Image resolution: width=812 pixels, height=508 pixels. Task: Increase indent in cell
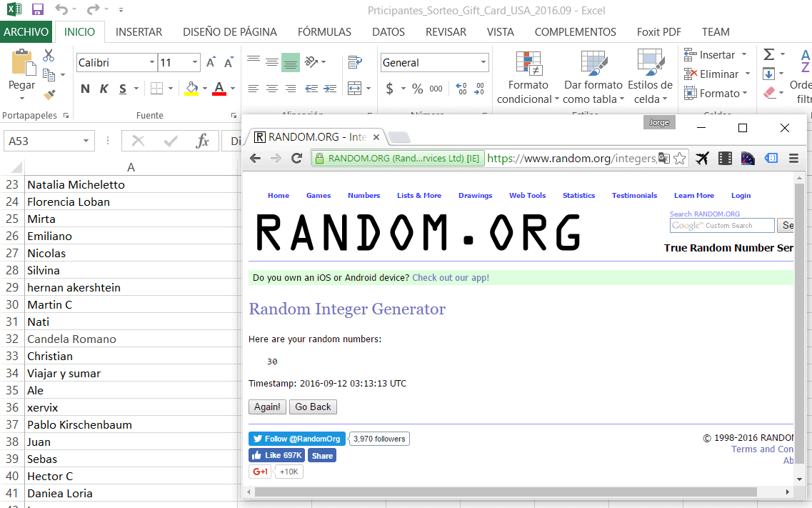pos(331,89)
